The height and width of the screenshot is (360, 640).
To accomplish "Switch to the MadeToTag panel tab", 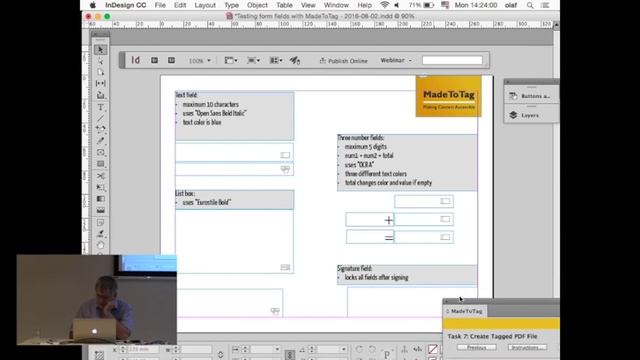I will tap(464, 311).
